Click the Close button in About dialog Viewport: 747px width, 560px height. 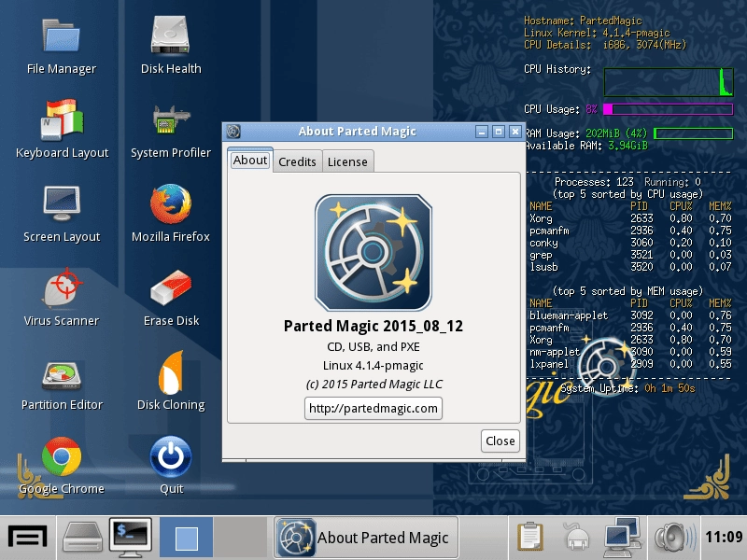coord(500,441)
